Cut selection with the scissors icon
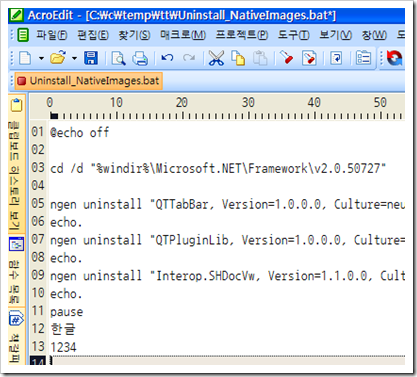 coord(216,58)
